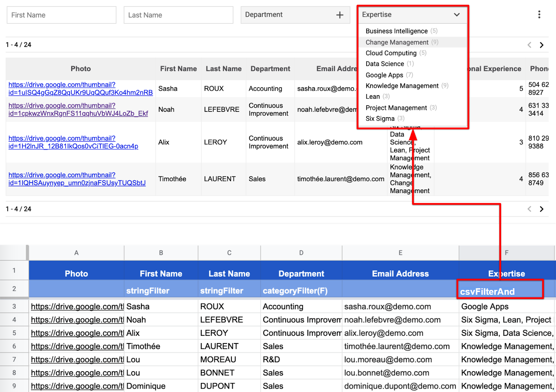Image resolution: width=556 pixels, height=392 pixels.
Task: Select Project Management expertise option
Action: tap(412, 108)
